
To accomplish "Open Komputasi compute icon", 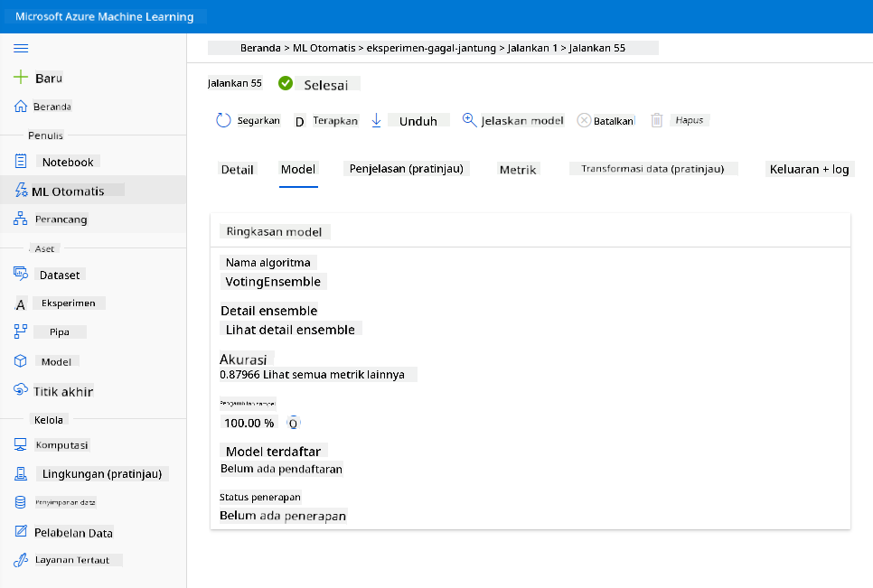I will (21, 444).
